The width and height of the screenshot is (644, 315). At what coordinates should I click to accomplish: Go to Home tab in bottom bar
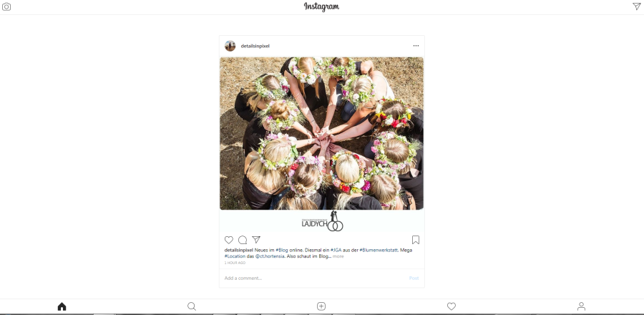coord(62,306)
